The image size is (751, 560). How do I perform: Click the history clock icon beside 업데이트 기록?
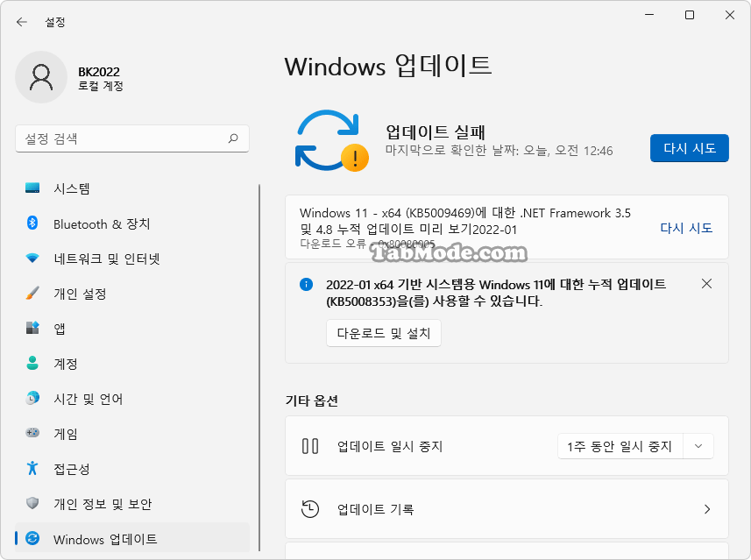pyautogui.click(x=310, y=509)
